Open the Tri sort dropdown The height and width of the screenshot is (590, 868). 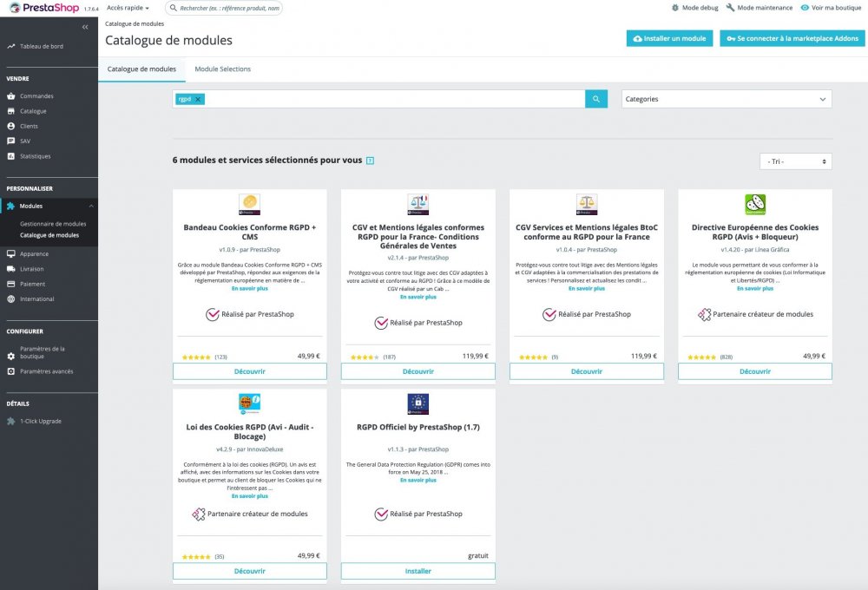[x=795, y=161]
